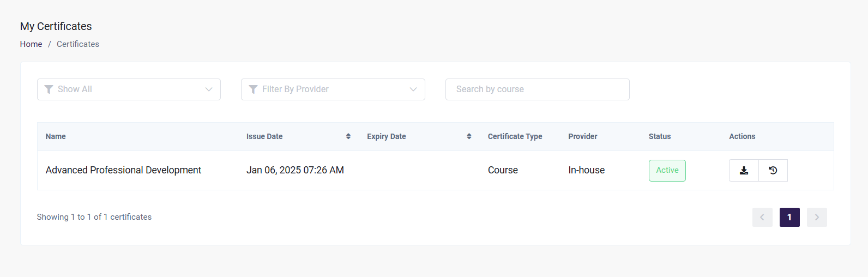Screen dimensions: 868x277
Task: Click the Expiry Date column header
Action: coord(387,136)
